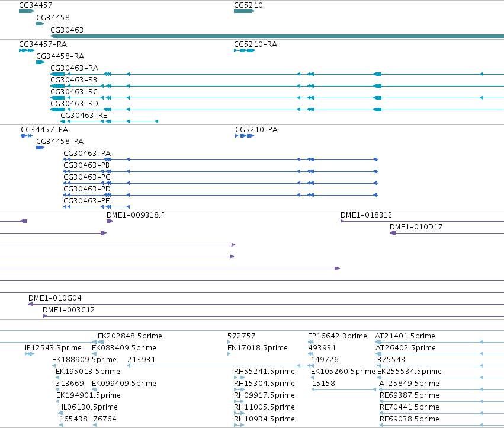Screen dimensions: 504x428
Task: Select EK083409.5prime EST label
Action: [124, 348]
